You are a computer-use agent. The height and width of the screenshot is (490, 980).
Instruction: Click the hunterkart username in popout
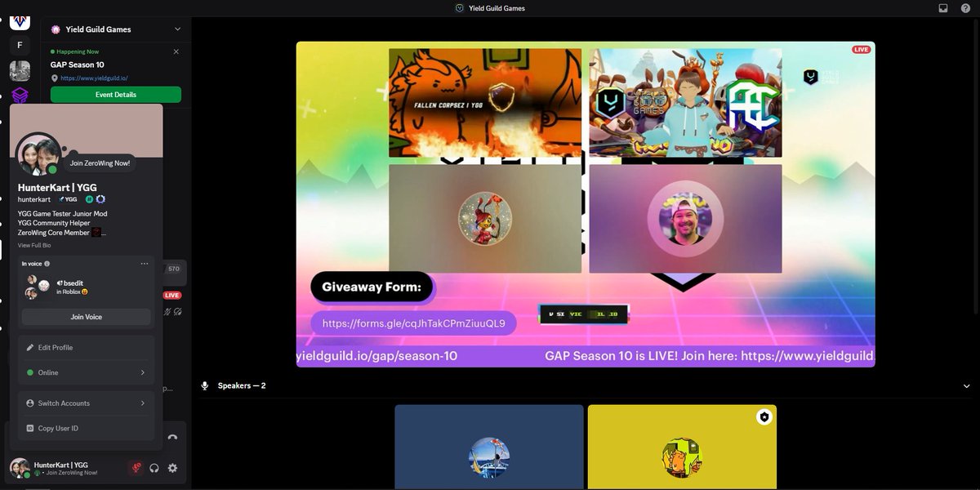coord(34,199)
